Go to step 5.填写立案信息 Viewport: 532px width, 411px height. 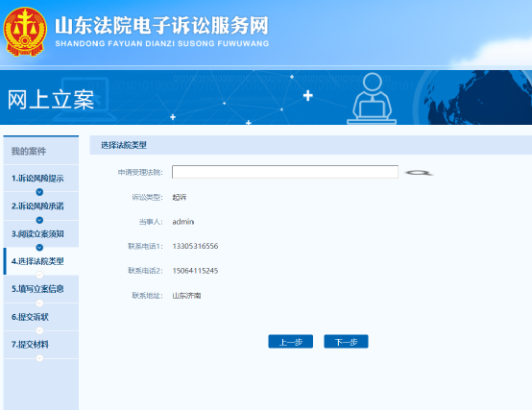[41, 289]
